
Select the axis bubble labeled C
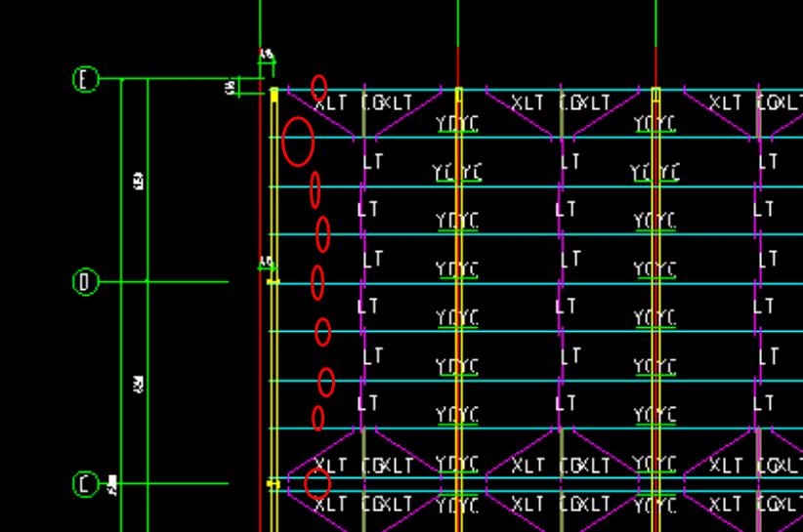85,484
